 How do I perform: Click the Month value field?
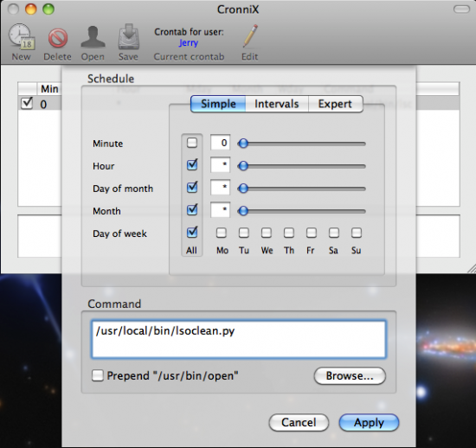click(x=221, y=209)
